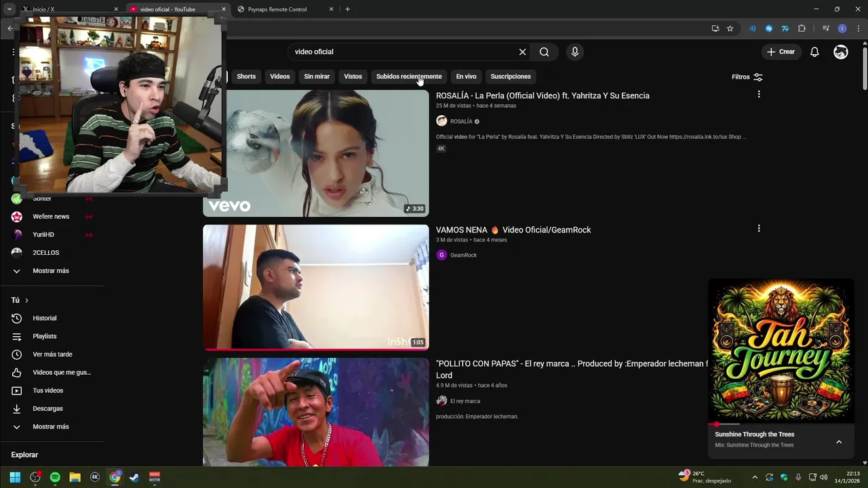This screenshot has height=488, width=868.
Task: Open more options for VAMOS NENA video
Action: [x=759, y=228]
